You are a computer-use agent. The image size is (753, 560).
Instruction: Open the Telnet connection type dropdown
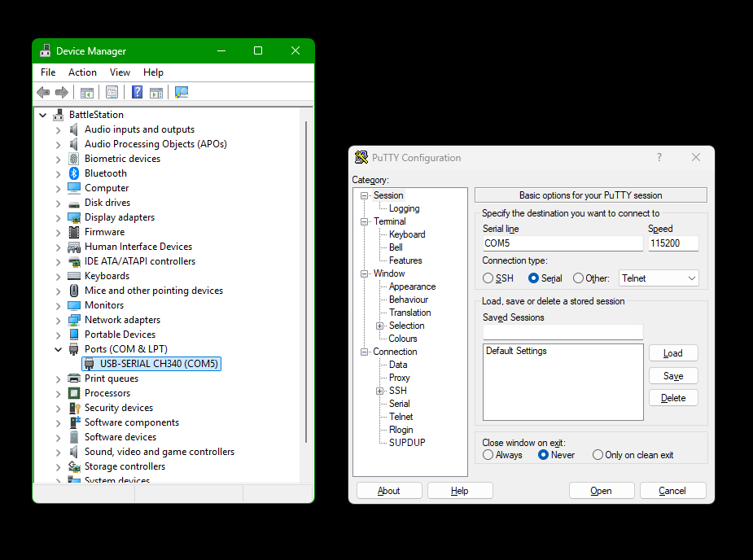click(659, 278)
